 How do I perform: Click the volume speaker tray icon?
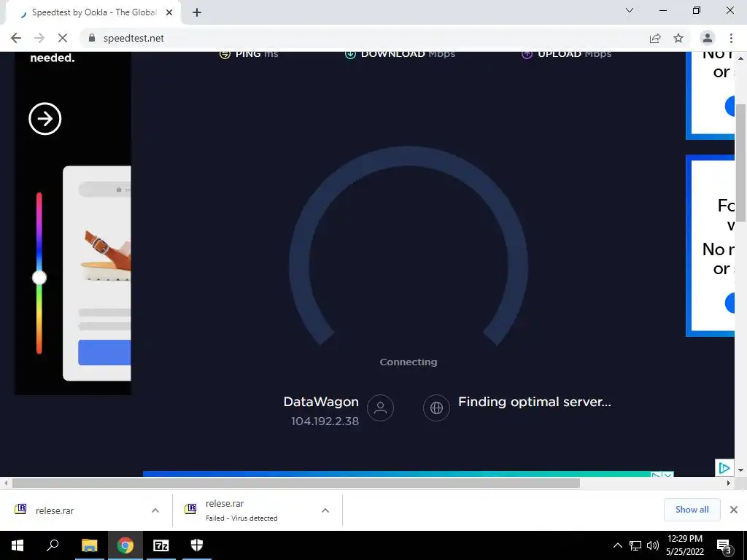coord(653,545)
